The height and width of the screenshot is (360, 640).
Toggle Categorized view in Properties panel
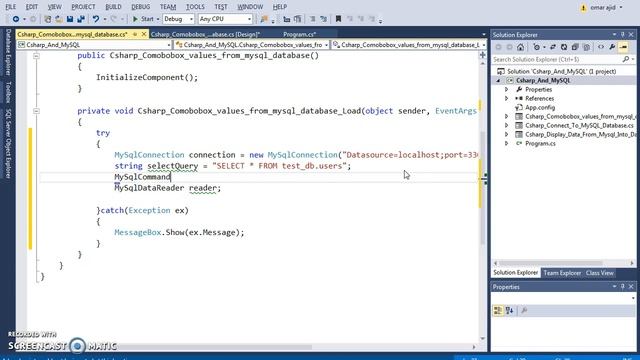[498, 311]
